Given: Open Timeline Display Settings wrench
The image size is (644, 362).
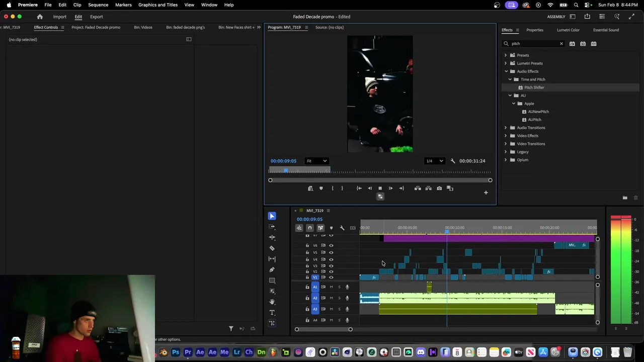Looking at the screenshot, I should [342, 228].
